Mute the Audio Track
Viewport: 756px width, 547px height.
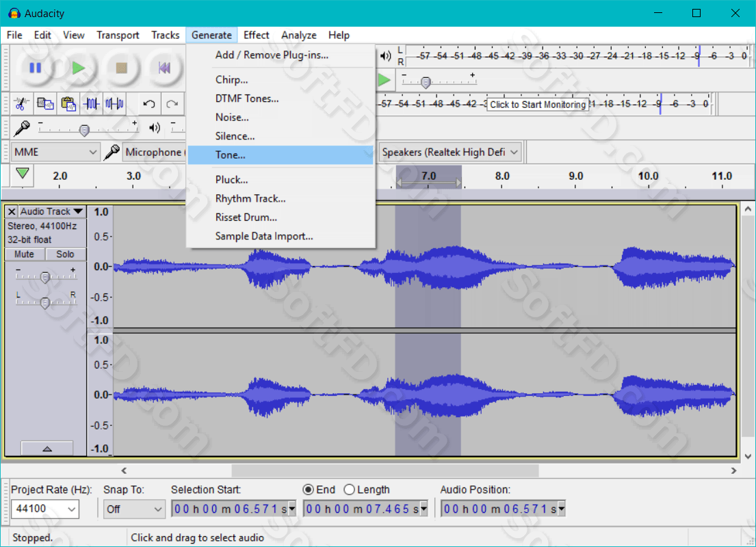(24, 254)
